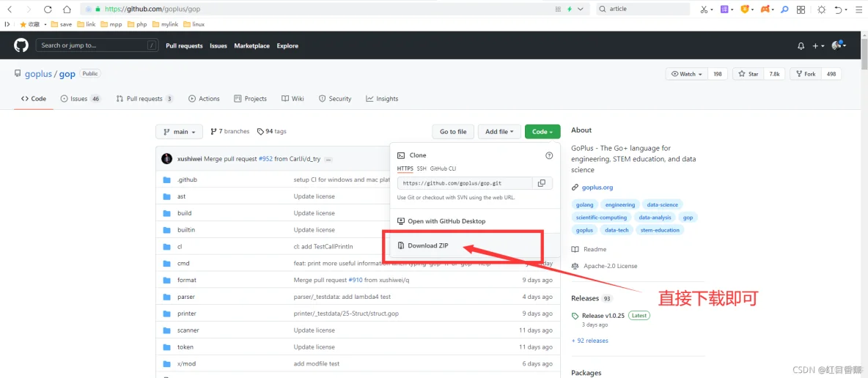Click the browser 'article' search box

pos(643,10)
